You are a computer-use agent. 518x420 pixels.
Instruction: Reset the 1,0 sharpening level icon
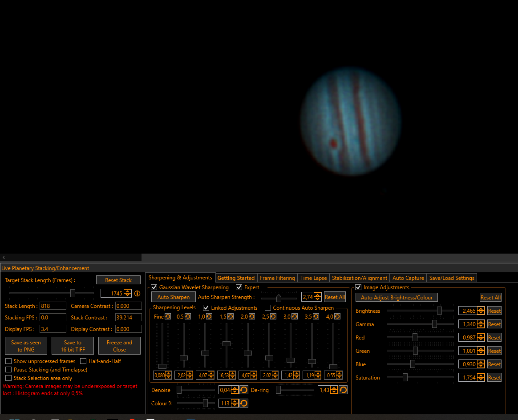point(209,317)
